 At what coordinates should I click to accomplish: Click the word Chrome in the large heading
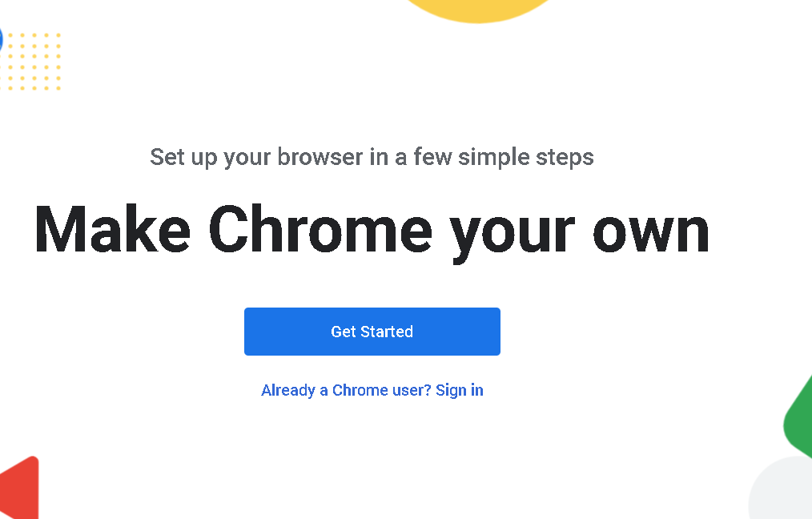(320, 230)
